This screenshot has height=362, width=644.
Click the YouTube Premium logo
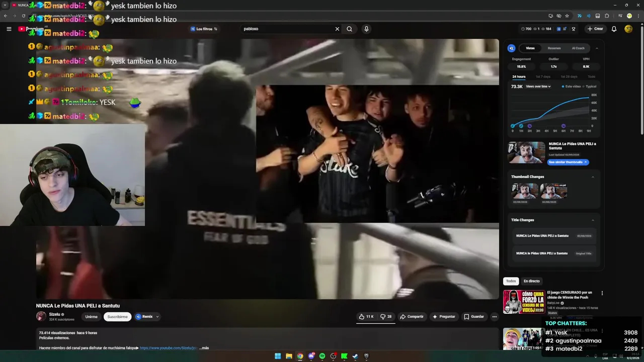(x=31, y=29)
